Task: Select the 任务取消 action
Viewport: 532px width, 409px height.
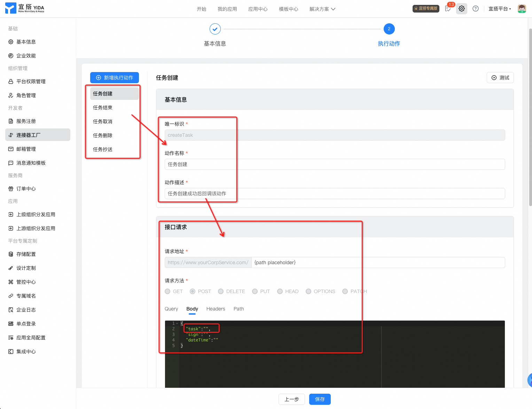Action: pos(115,121)
